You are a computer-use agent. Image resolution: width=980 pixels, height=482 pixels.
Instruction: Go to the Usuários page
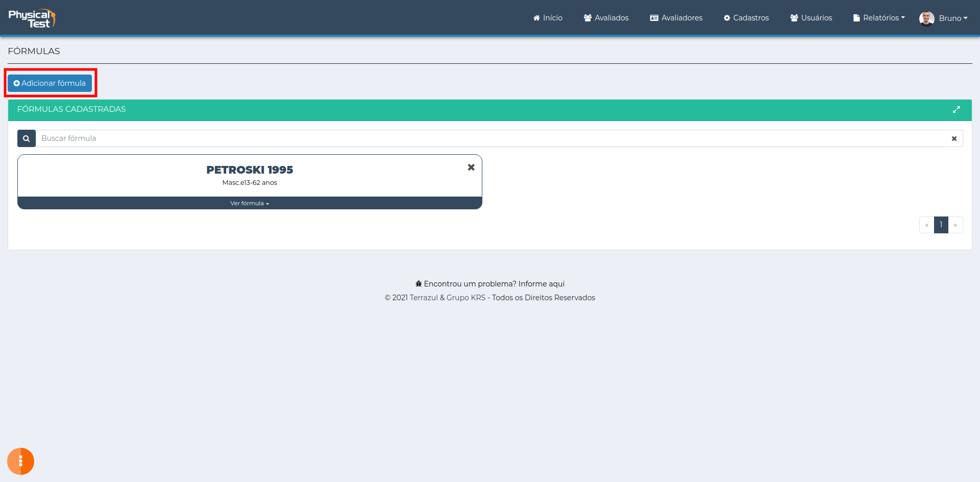pyautogui.click(x=811, y=18)
